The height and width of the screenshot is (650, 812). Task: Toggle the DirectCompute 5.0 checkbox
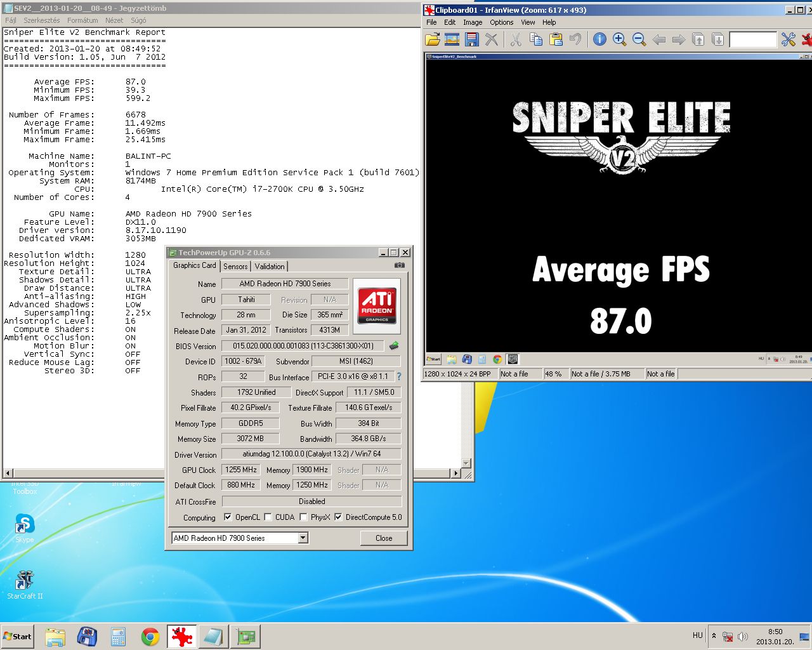coord(338,517)
